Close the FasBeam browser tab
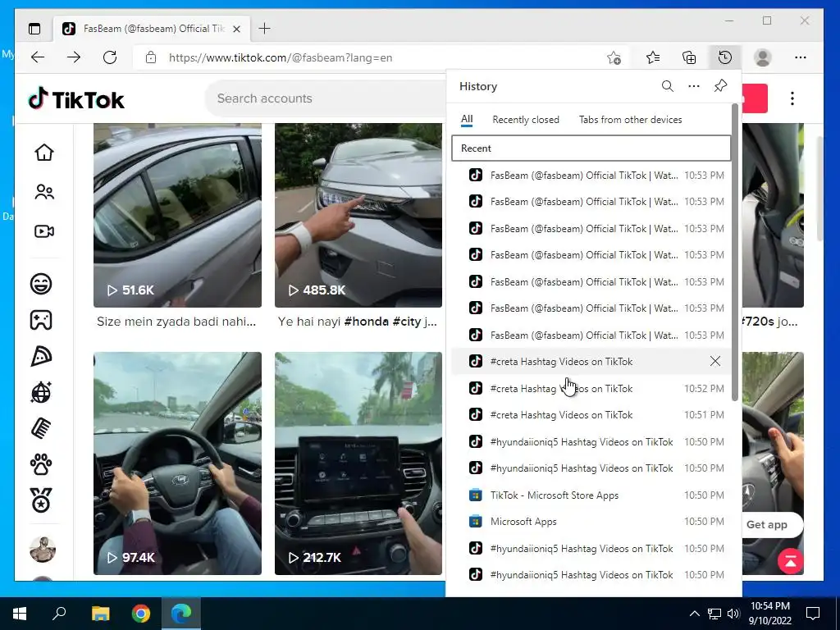Viewport: 840px width, 630px height. [237, 29]
